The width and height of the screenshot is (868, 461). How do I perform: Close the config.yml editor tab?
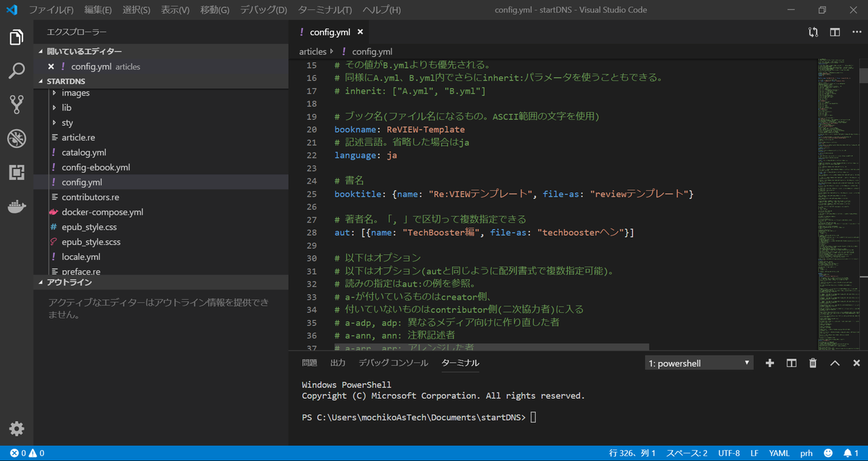tap(360, 32)
